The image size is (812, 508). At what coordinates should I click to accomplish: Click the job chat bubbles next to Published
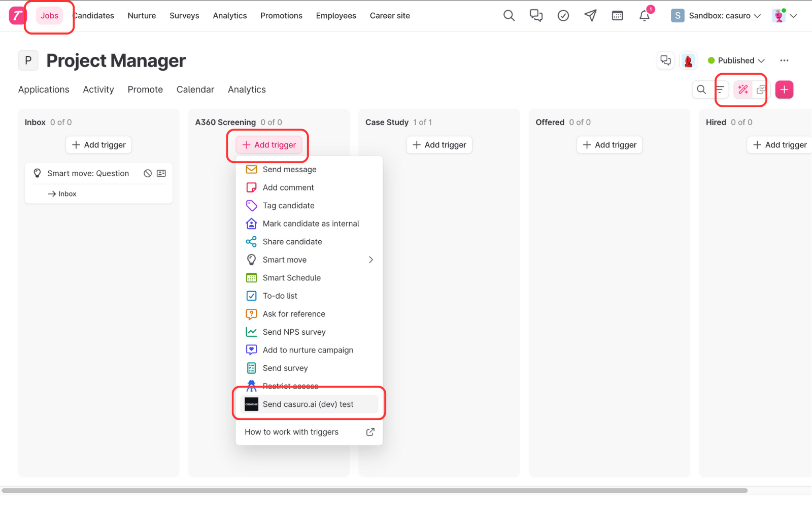coord(666,60)
